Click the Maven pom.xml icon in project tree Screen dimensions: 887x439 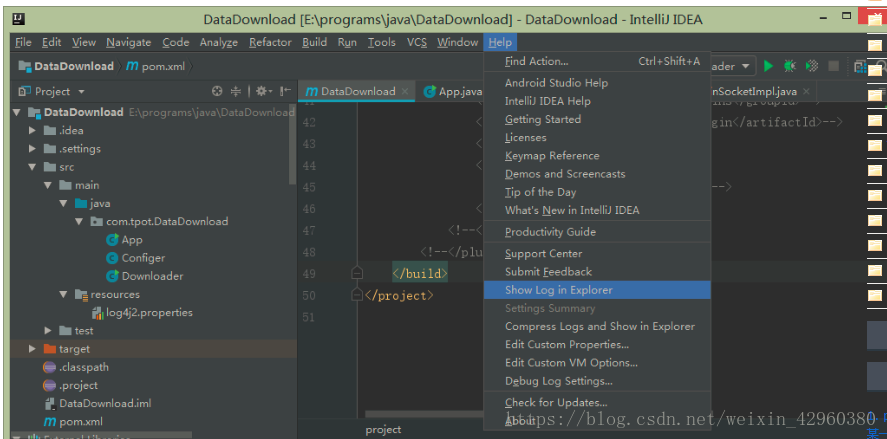[50, 421]
